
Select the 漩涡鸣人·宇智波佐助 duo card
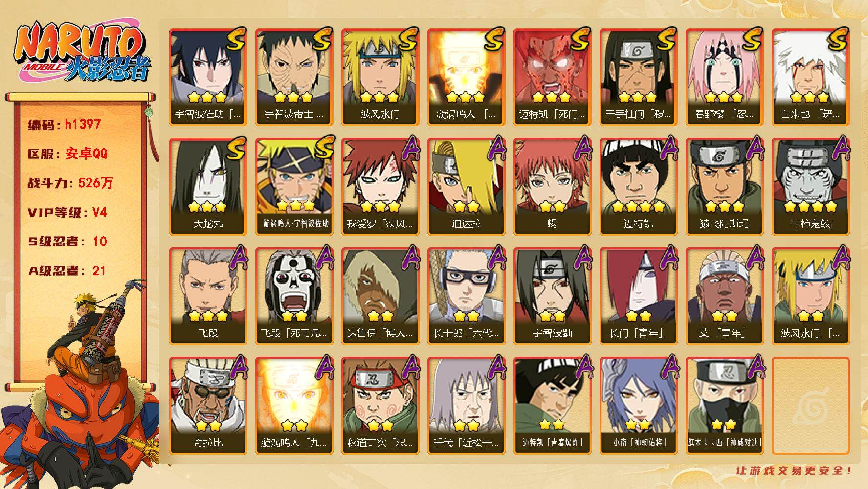[294, 187]
